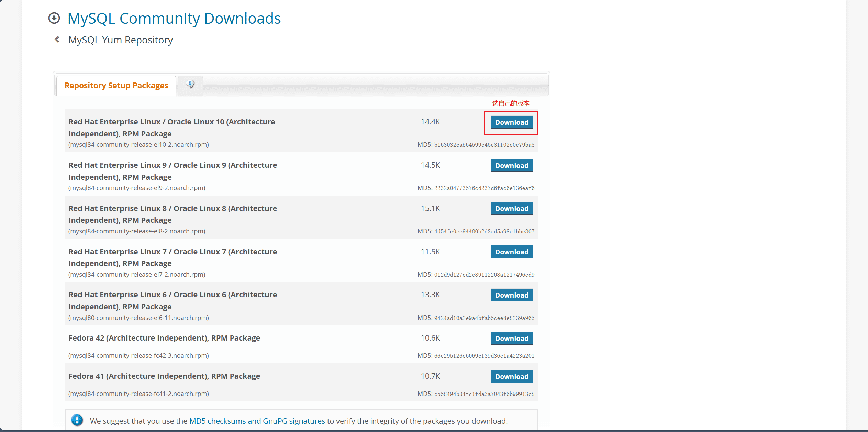Download the RHEL 6 / Oracle Linux 6 package
The height and width of the screenshot is (432, 868).
click(x=511, y=295)
